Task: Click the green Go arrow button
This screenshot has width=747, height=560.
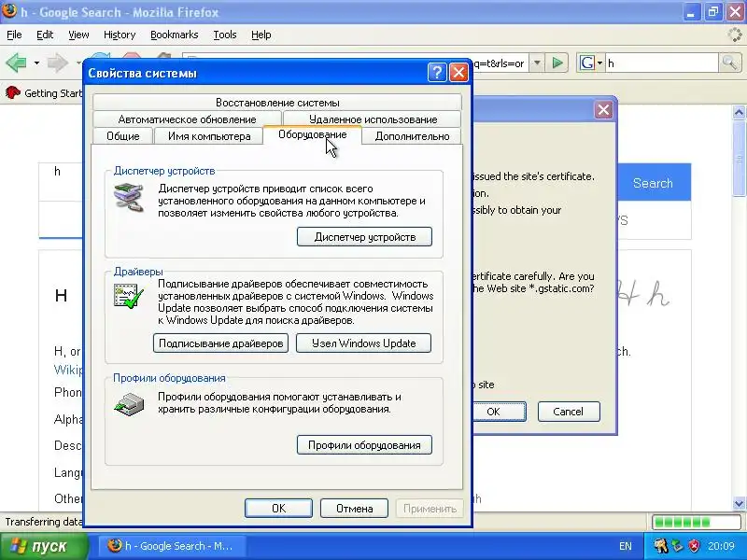Action: point(557,63)
